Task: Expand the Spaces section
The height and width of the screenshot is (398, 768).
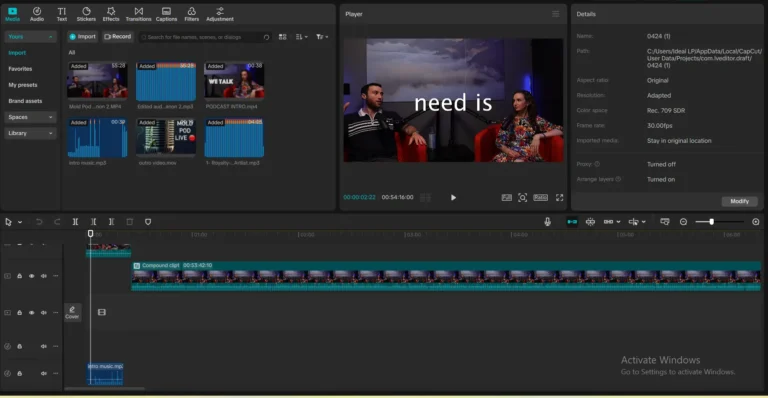Action: coord(50,117)
